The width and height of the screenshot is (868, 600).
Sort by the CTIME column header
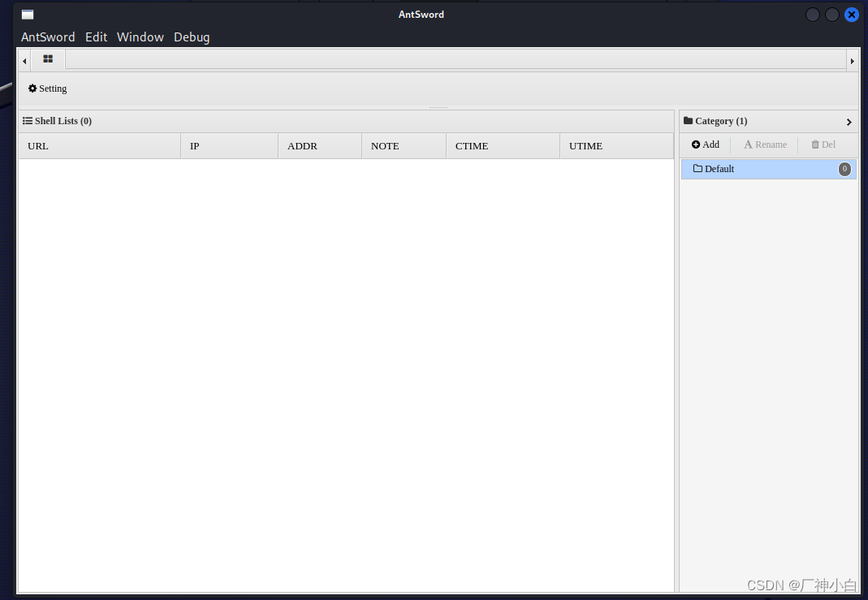pos(503,146)
